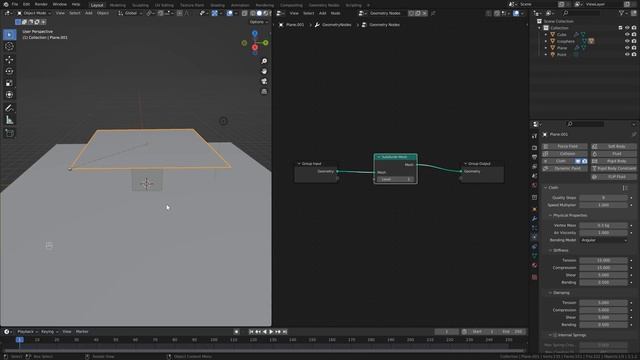Click the viewport pan hand icon

(264, 71)
